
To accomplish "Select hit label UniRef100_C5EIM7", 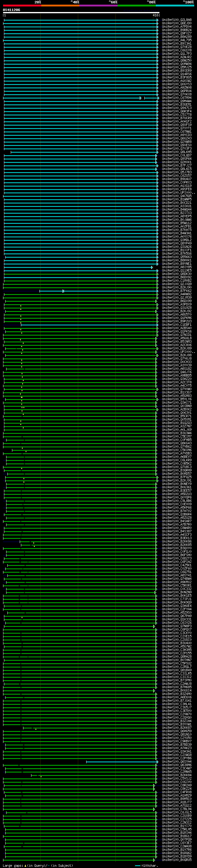I will pyautogui.click(x=176, y=436).
